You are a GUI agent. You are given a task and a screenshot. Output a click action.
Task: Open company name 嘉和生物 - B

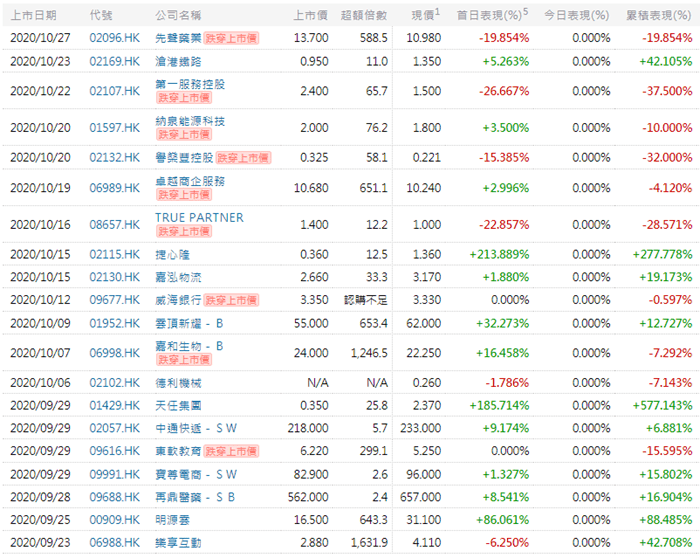[x=189, y=346]
